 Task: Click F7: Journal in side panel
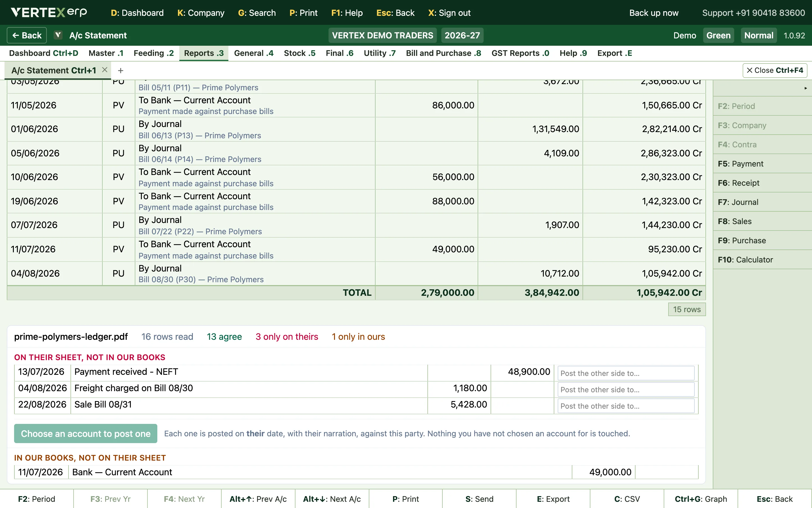click(762, 202)
